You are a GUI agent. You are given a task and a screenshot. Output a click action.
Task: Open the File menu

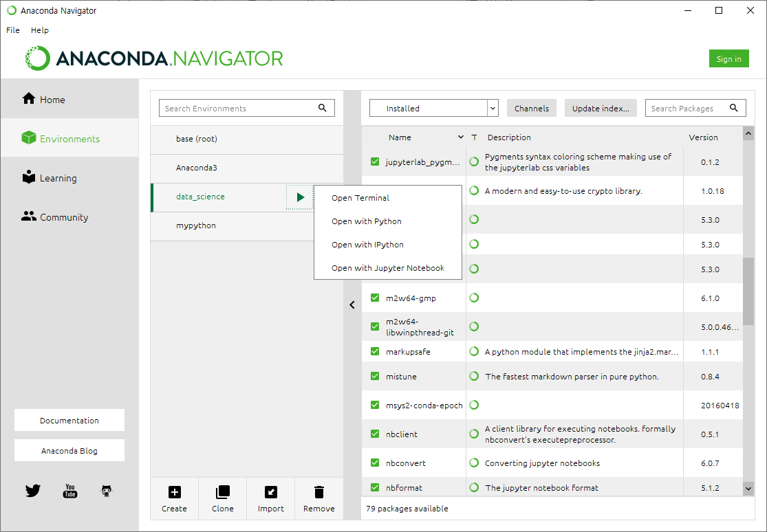[12, 30]
